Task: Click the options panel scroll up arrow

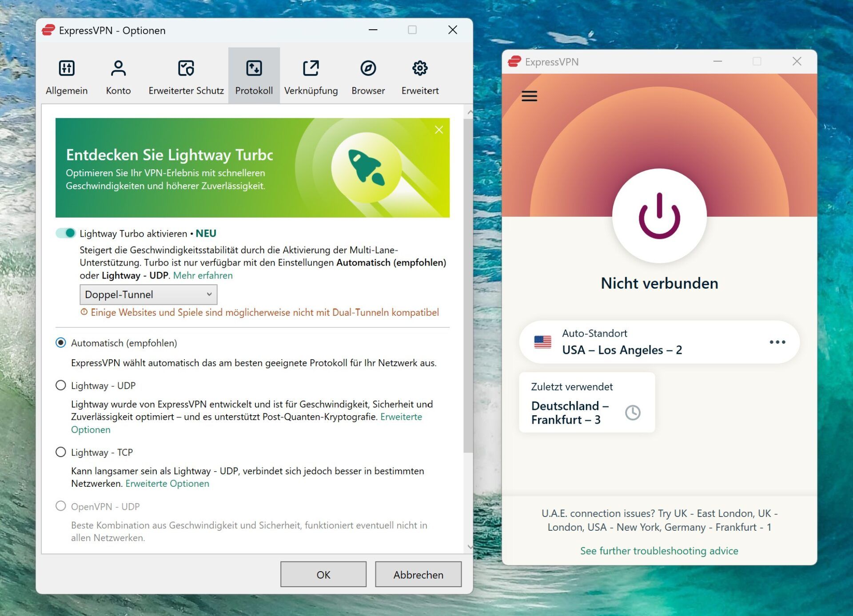Action: (x=469, y=113)
